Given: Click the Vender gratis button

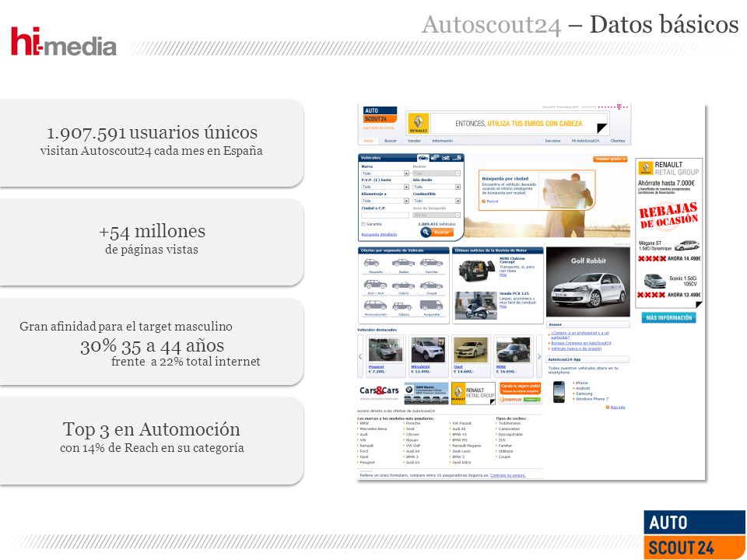Looking at the screenshot, I should coord(610,159).
